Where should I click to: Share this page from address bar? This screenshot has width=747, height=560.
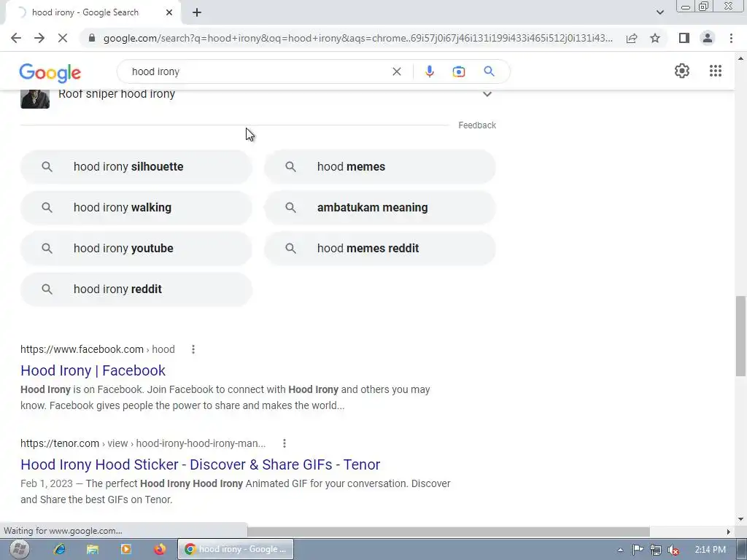(x=632, y=38)
